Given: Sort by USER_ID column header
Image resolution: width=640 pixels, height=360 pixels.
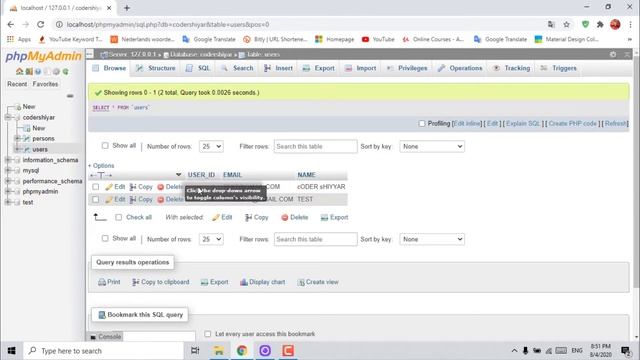Looking at the screenshot, I should 201,175.
